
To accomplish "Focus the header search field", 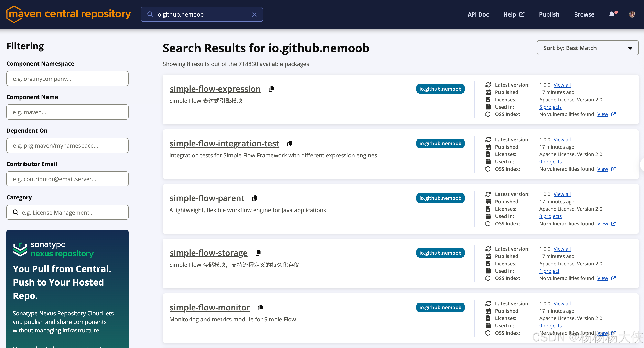I will (202, 14).
